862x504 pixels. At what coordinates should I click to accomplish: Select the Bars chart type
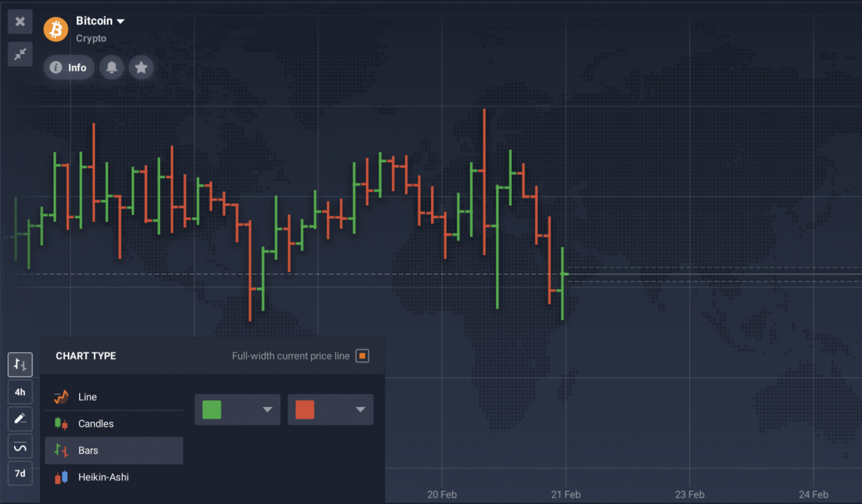[114, 451]
